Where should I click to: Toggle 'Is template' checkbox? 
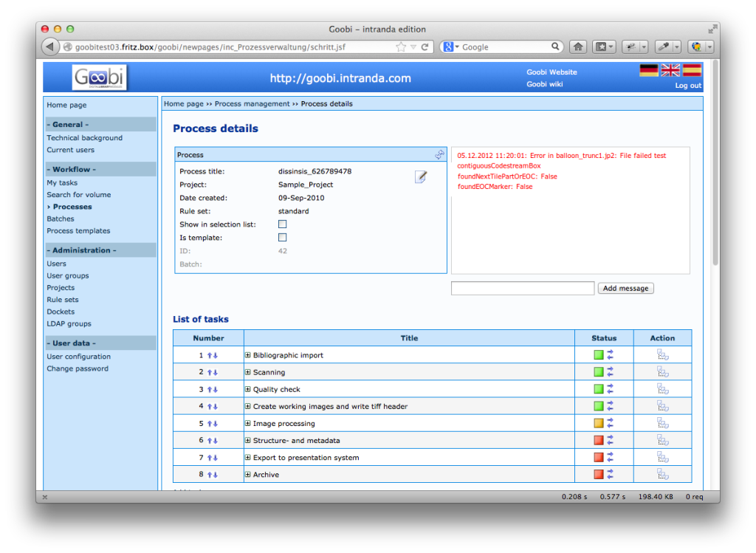[283, 237]
